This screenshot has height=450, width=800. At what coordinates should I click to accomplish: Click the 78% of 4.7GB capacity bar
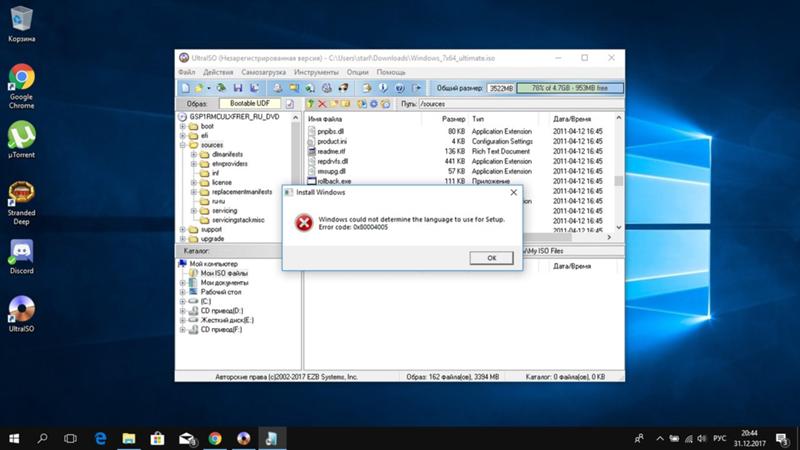pyautogui.click(x=570, y=88)
